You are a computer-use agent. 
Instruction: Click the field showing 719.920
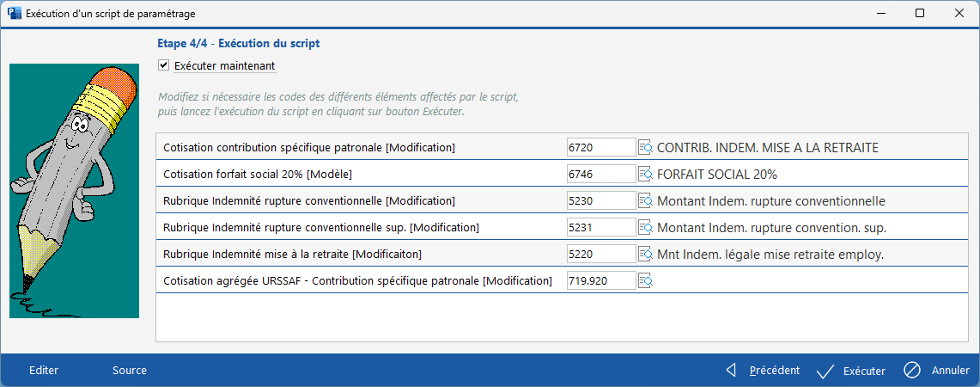click(600, 281)
